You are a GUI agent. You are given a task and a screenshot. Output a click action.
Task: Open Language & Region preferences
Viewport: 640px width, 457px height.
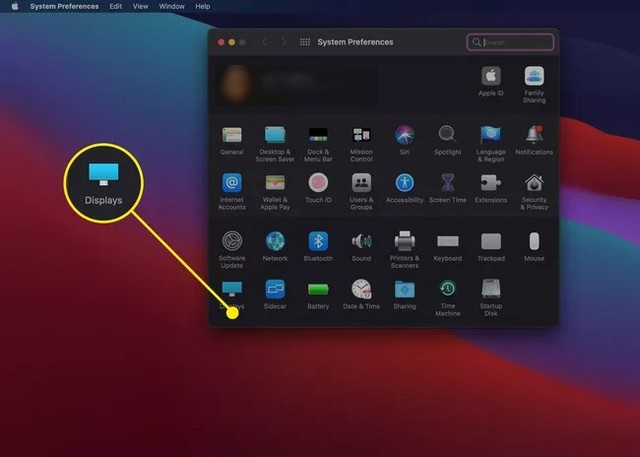coord(491,144)
